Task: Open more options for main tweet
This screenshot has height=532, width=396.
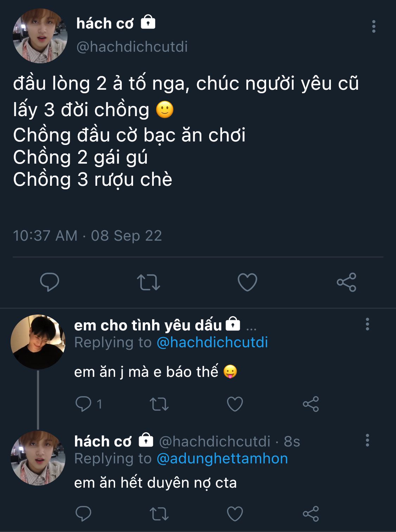Action: [373, 27]
